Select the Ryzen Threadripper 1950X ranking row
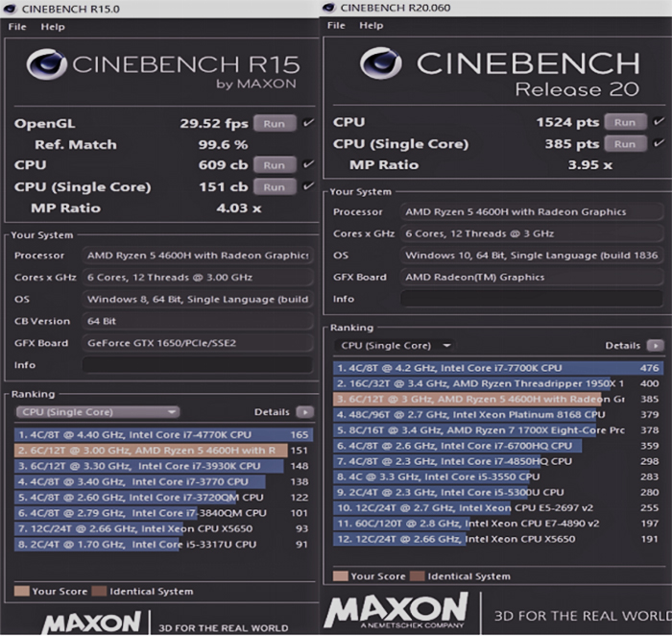Image resolution: width=672 pixels, height=636 pixels. (498, 383)
